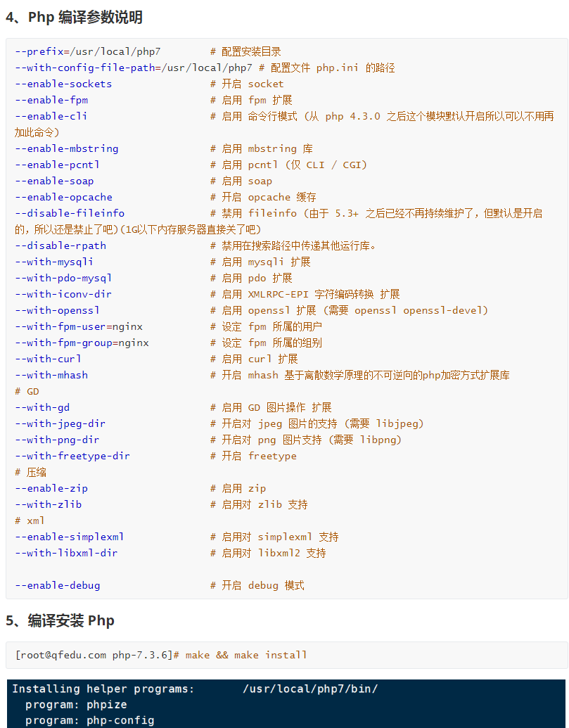The height and width of the screenshot is (728, 569).
Task: Click the '--enable-zip' option
Action: click(x=51, y=488)
